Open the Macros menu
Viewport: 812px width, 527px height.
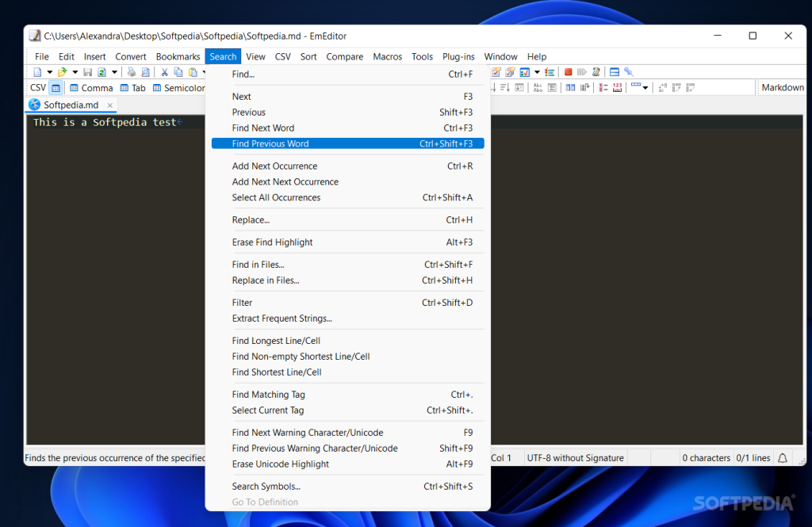tap(387, 56)
